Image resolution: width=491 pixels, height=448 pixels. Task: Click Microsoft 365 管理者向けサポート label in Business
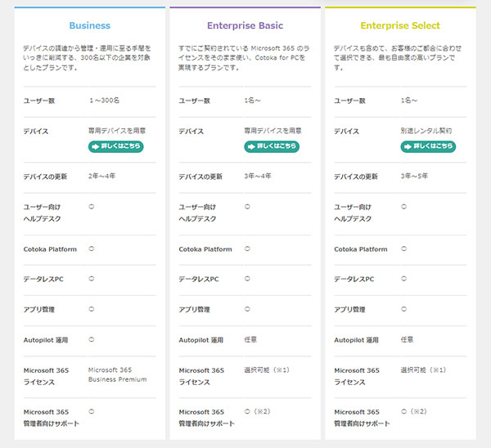pyautogui.click(x=52, y=418)
